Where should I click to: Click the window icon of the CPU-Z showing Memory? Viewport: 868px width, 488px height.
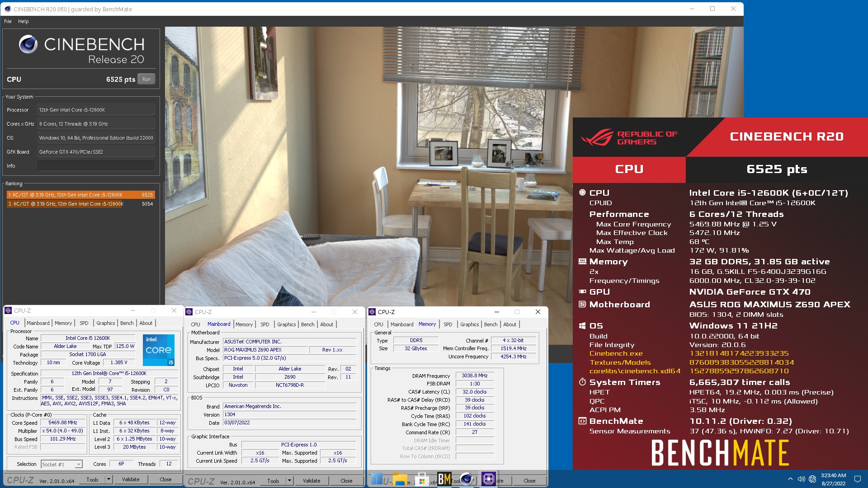(372, 312)
